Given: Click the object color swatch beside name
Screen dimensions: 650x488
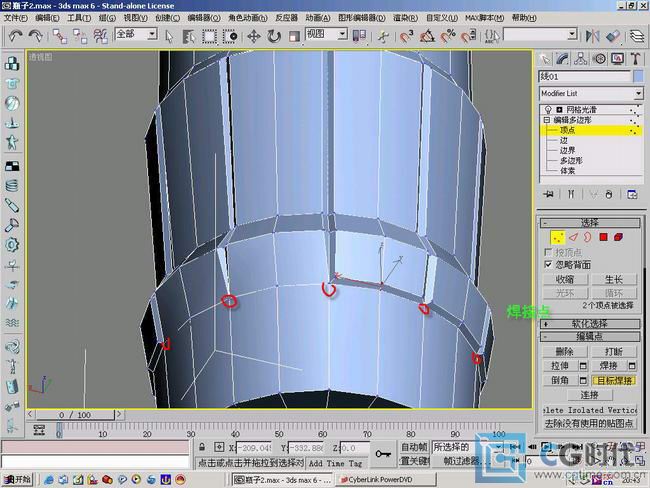Looking at the screenshot, I should click(x=638, y=76).
